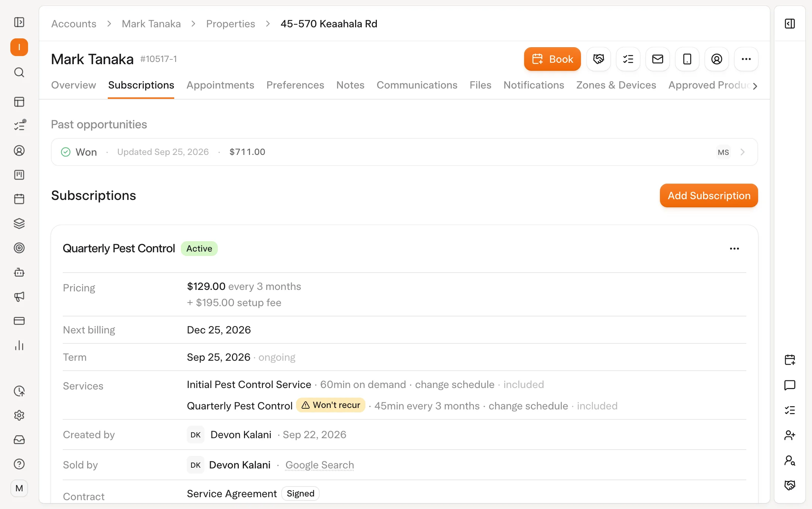Click the profile circle icon in header
This screenshot has width=812, height=509.
(x=717, y=59)
